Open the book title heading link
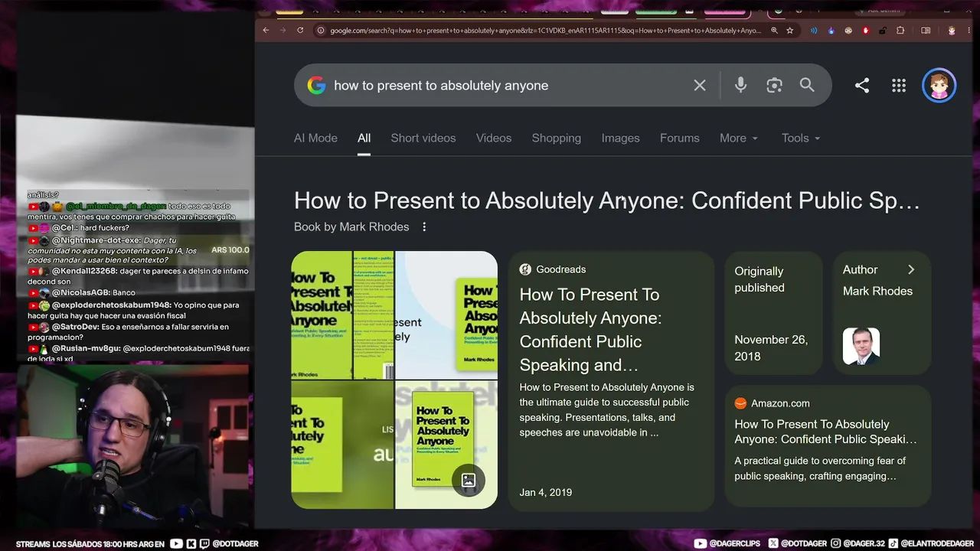Image resolution: width=980 pixels, height=551 pixels. 607,201
